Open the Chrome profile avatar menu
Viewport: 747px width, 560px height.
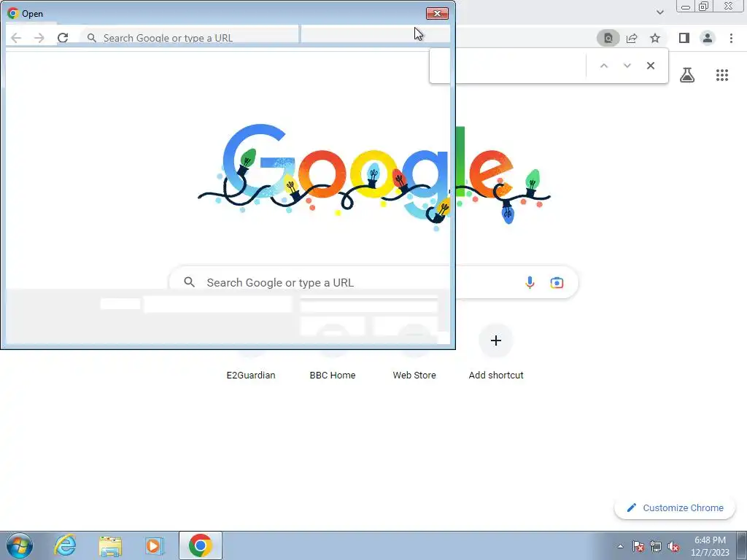coord(708,38)
